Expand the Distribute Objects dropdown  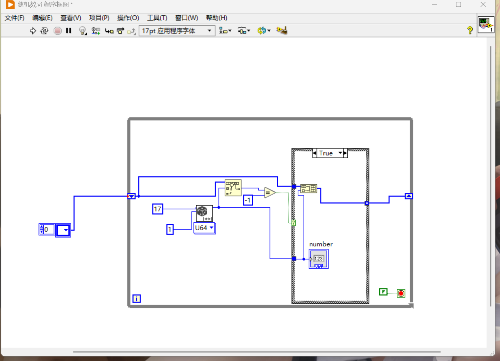(244, 31)
